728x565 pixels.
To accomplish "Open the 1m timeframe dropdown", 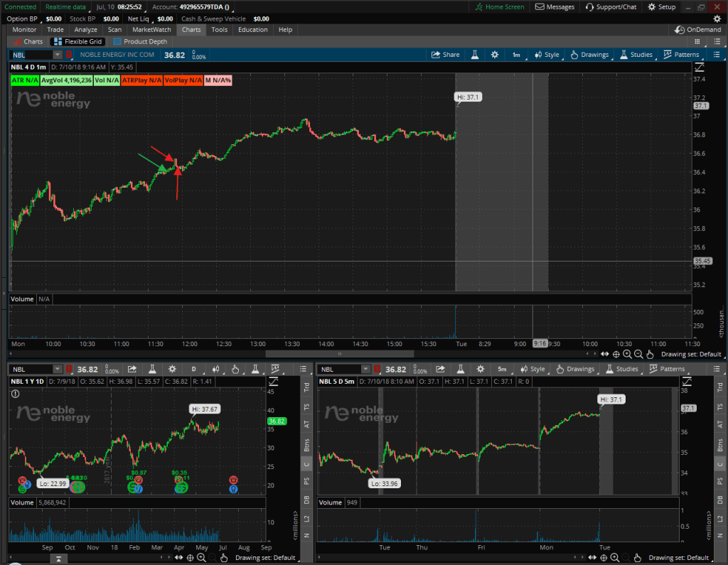I will click(516, 55).
